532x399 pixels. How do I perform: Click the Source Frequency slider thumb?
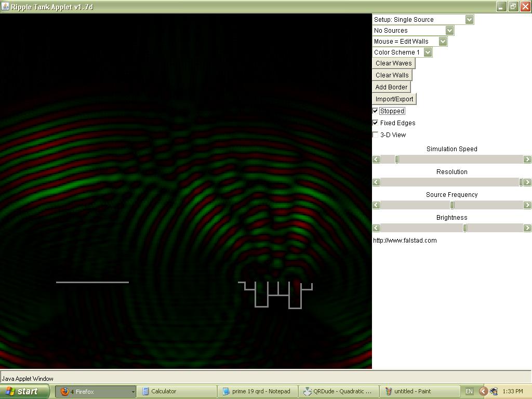452,205
